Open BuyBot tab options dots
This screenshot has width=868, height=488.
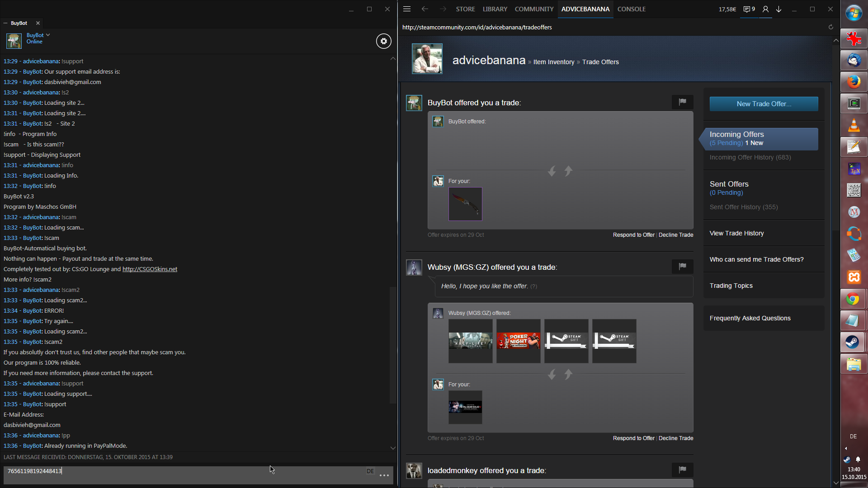coord(5,23)
